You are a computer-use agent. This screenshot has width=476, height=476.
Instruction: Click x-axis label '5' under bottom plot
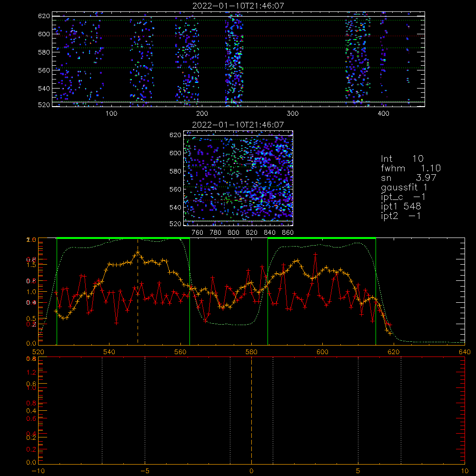(x=358, y=471)
